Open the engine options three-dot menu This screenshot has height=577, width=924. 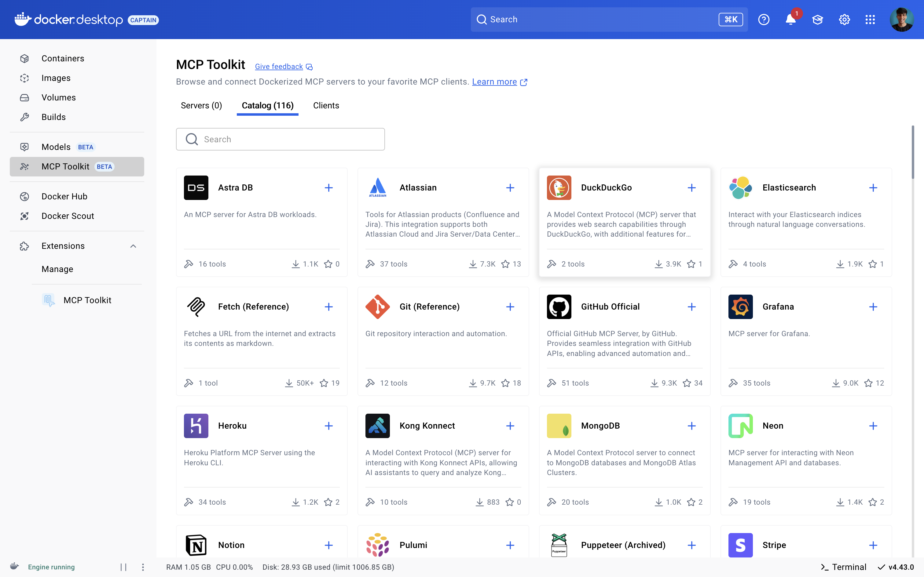coord(143,567)
